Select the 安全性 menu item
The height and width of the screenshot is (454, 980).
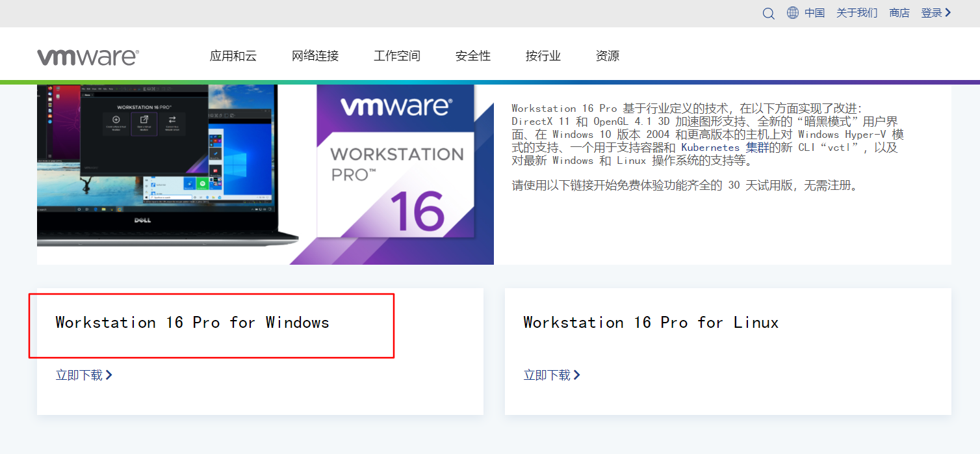coord(472,57)
